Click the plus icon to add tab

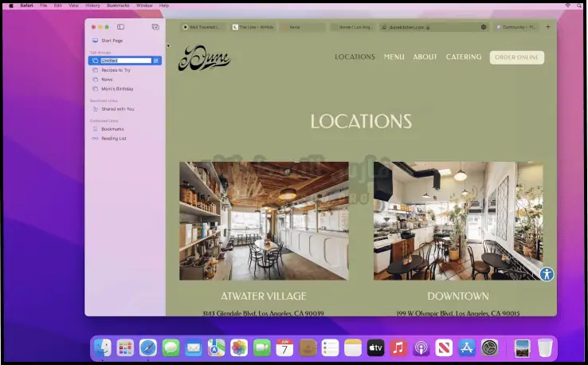[547, 27]
